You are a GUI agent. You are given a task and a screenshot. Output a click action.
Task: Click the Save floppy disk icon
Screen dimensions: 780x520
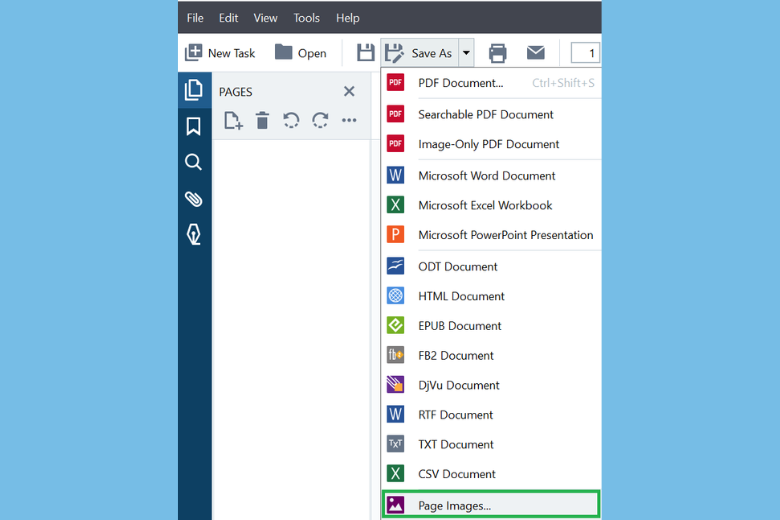click(366, 53)
